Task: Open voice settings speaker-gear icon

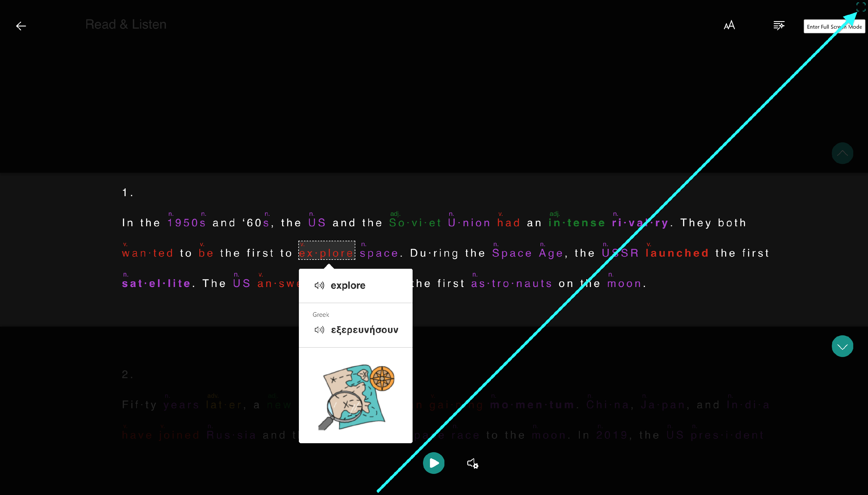Action: (472, 463)
